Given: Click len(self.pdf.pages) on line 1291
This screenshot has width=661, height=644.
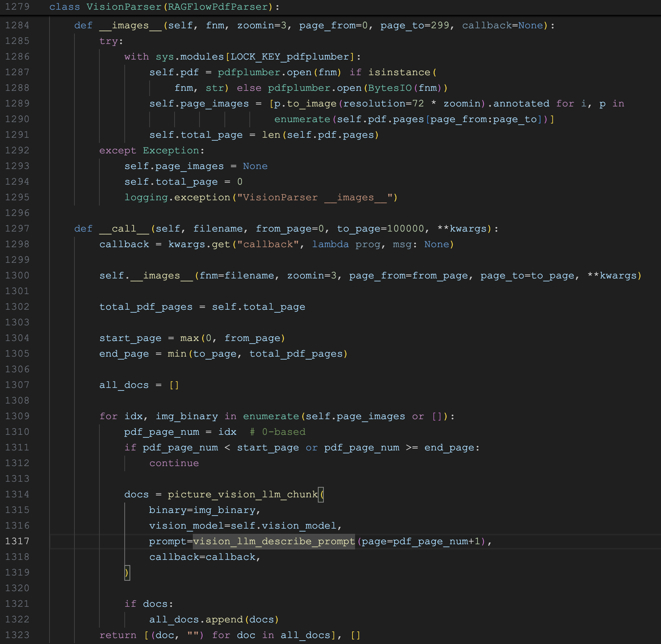Looking at the screenshot, I should [x=320, y=135].
